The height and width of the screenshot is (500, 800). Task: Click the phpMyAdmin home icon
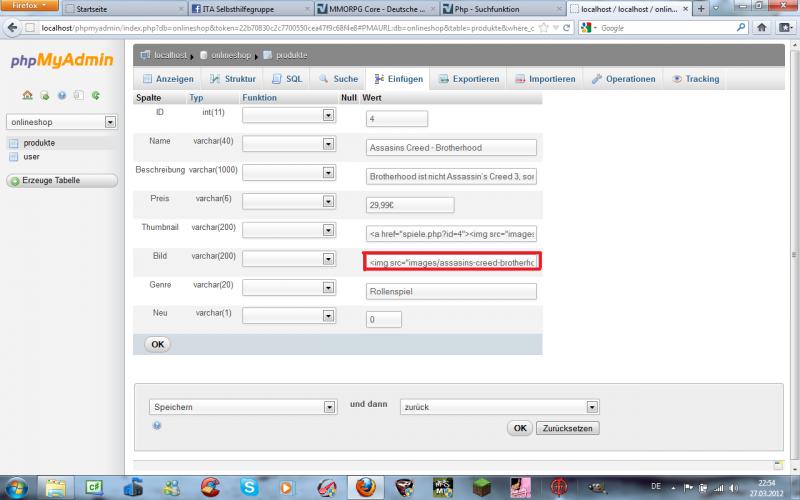click(x=28, y=96)
